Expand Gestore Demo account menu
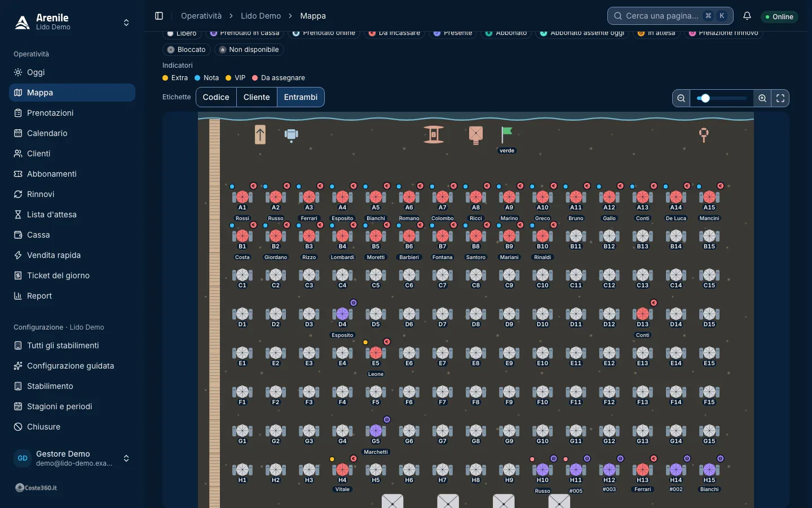This screenshot has width=812, height=508. [x=72, y=458]
